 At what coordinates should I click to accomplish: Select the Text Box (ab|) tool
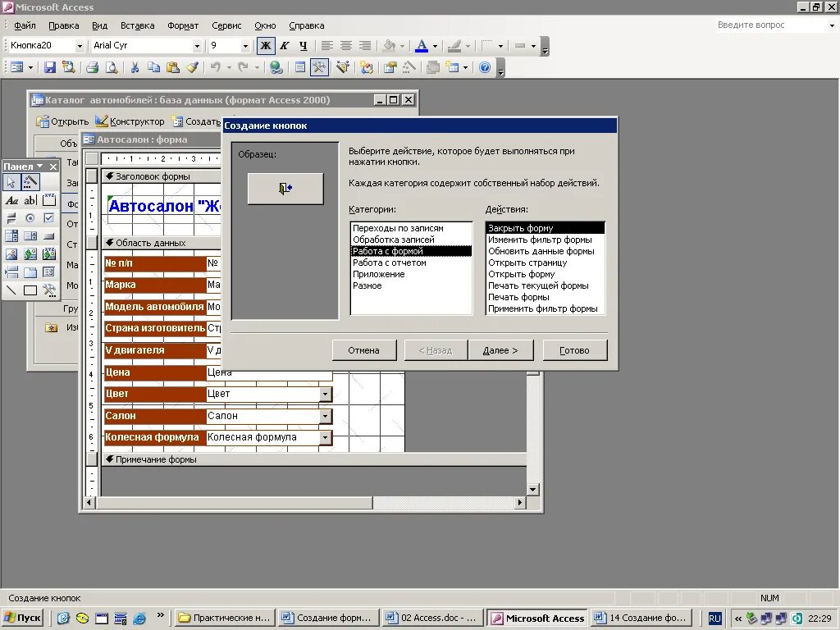click(x=30, y=200)
